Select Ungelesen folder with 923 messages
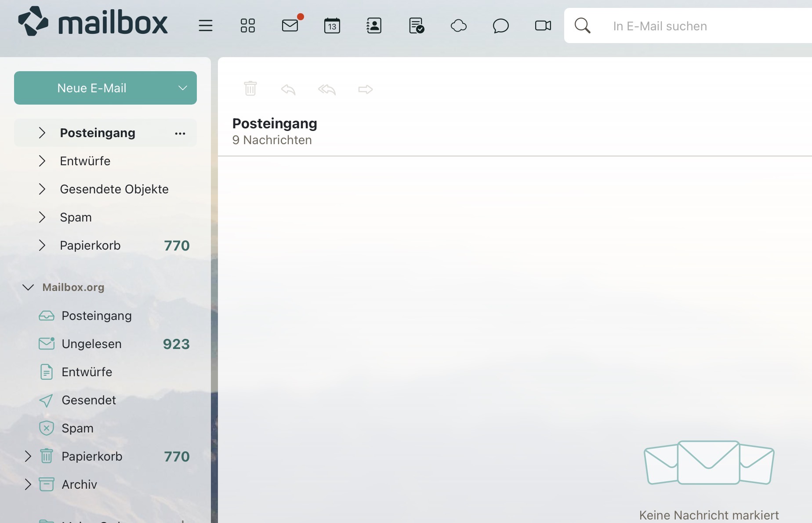The image size is (812, 523). pos(91,344)
